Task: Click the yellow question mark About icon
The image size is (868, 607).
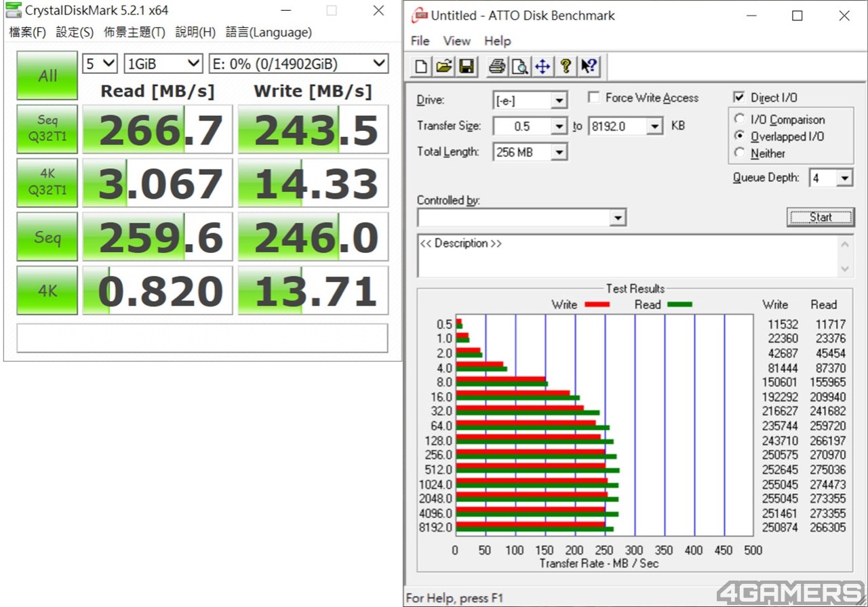Action: 565,66
